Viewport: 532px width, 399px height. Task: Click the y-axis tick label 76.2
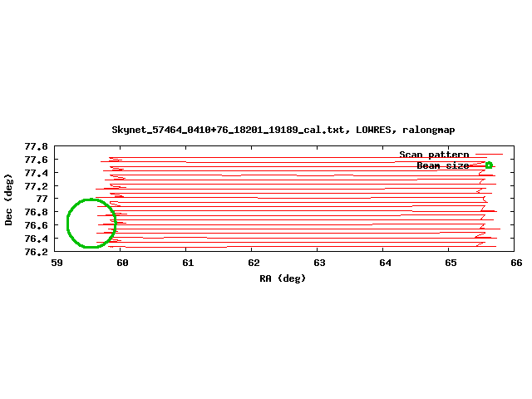pos(36,252)
